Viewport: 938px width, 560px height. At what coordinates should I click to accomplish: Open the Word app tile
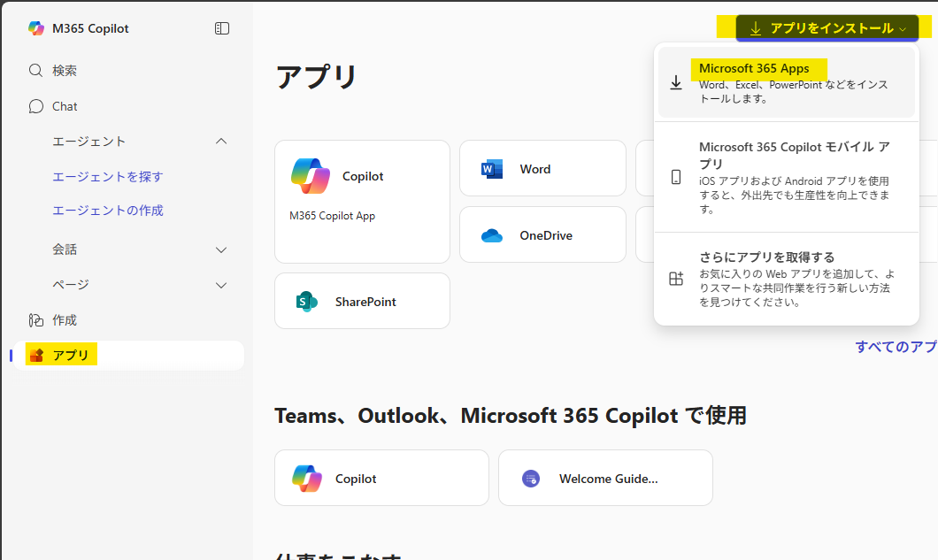[x=542, y=169]
